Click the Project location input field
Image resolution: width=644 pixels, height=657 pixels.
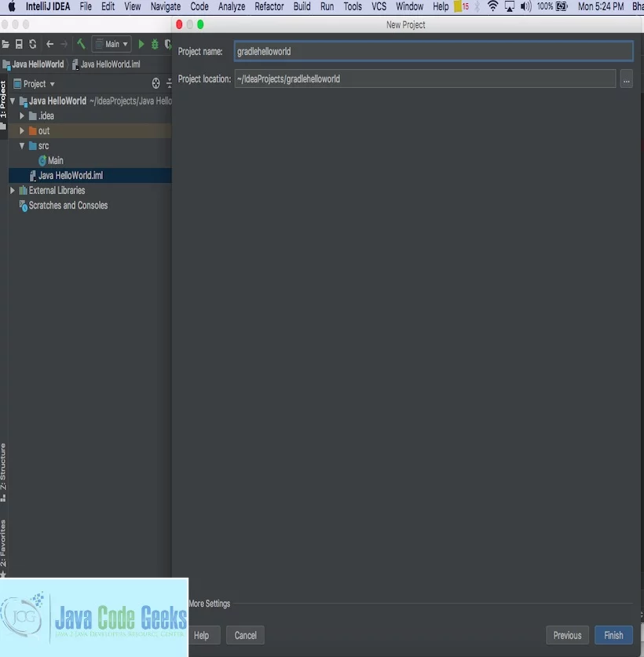pos(425,78)
